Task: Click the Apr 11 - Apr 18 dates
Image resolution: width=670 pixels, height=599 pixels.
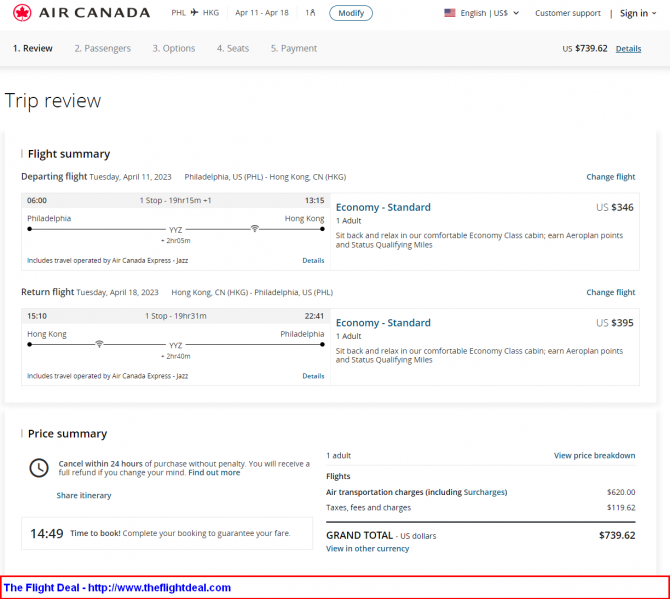Action: click(262, 13)
